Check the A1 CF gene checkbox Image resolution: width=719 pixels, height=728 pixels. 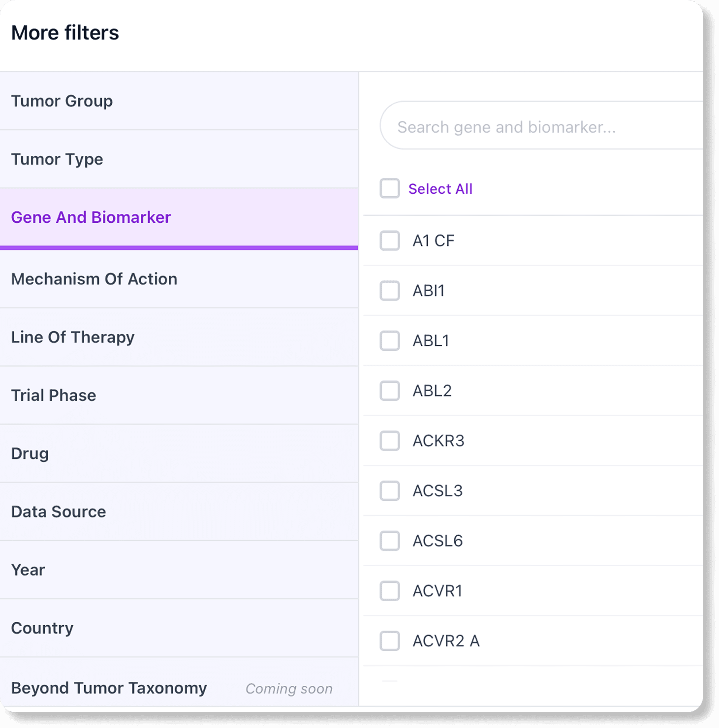390,241
